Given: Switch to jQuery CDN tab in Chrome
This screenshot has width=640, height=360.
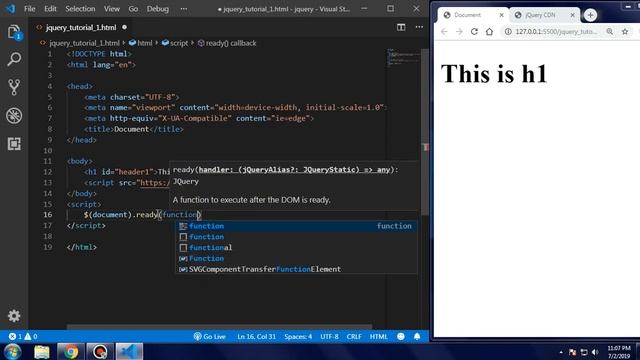Looking at the screenshot, I should click(x=540, y=15).
